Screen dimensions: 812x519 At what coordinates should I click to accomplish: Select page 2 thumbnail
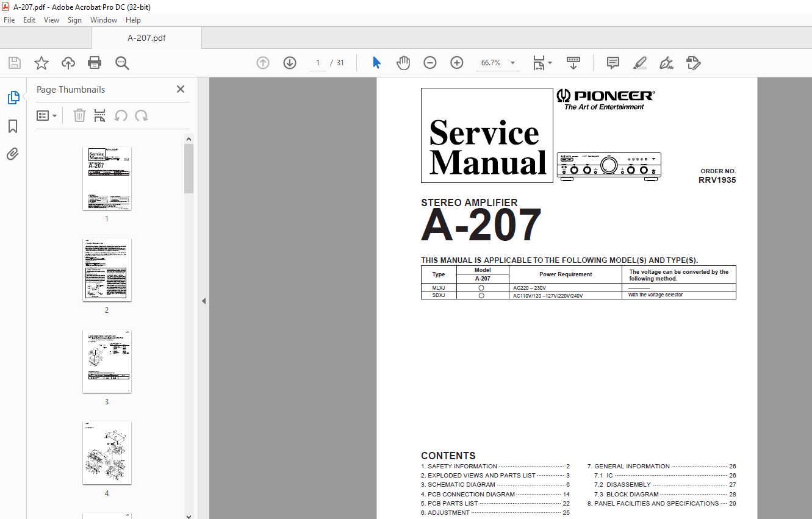point(107,270)
